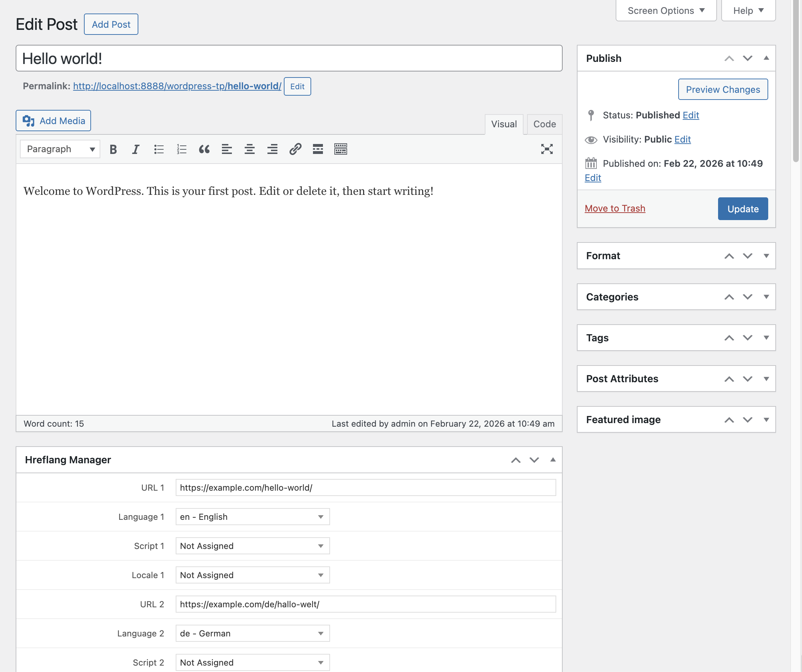Image resolution: width=802 pixels, height=672 pixels.
Task: Open the Script 2 dropdown
Action: coord(252,662)
